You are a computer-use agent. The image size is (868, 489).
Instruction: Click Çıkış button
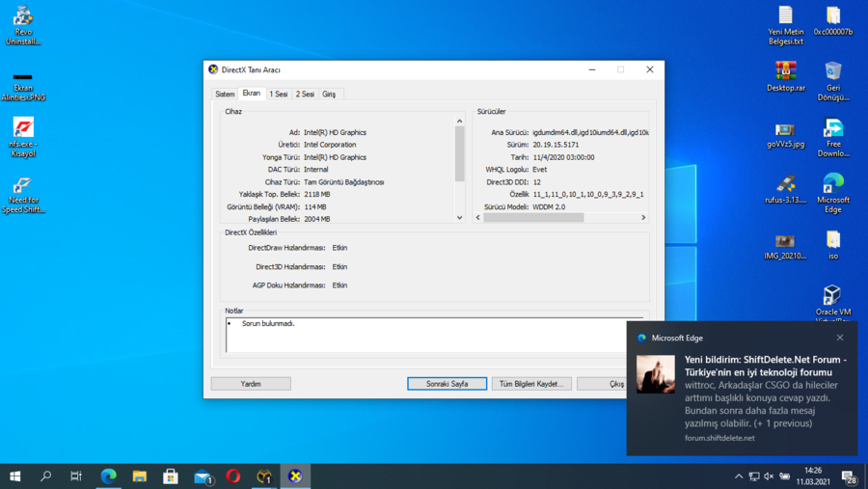pos(602,384)
